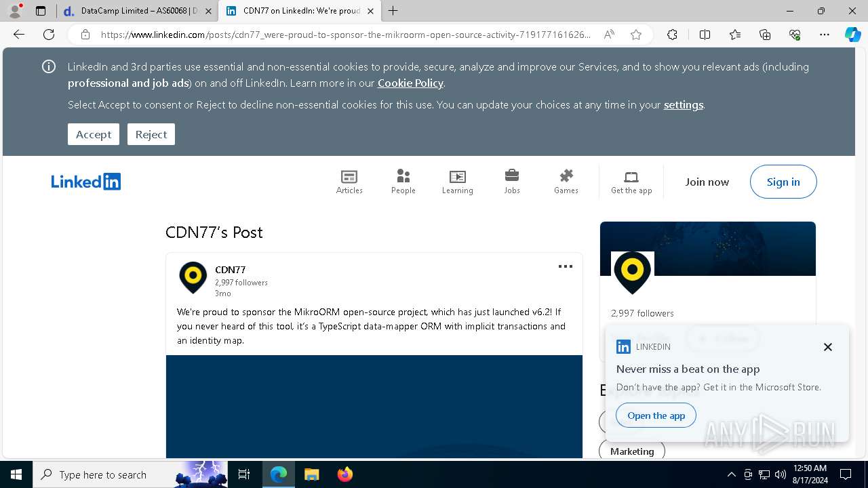
Task: Open the Cookie Policy link
Action: tap(410, 83)
